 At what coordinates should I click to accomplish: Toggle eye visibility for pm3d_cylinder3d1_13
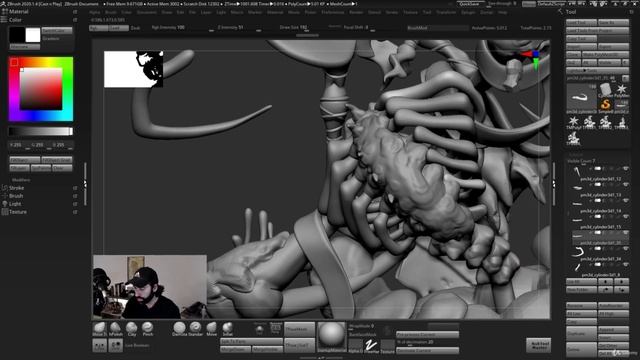625,184
